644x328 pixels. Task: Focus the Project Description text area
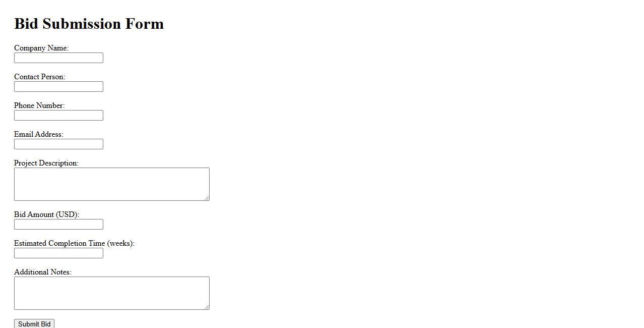tap(111, 184)
